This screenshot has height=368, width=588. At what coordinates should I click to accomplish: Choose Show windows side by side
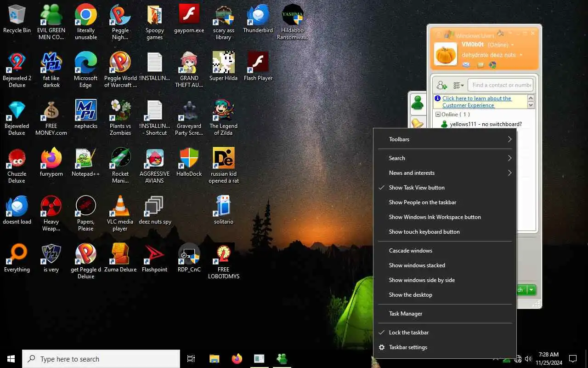445,280
